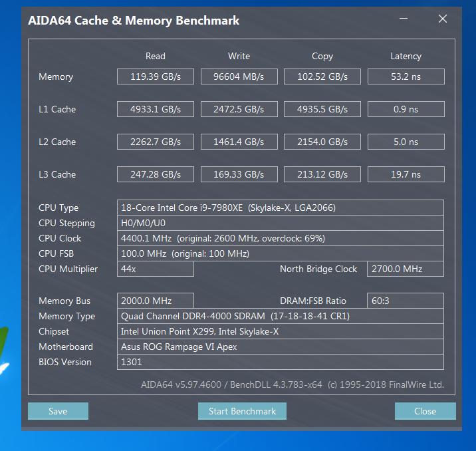Image resolution: width=476 pixels, height=451 pixels.
Task: Click the Memory row label
Action: pyautogui.click(x=56, y=77)
